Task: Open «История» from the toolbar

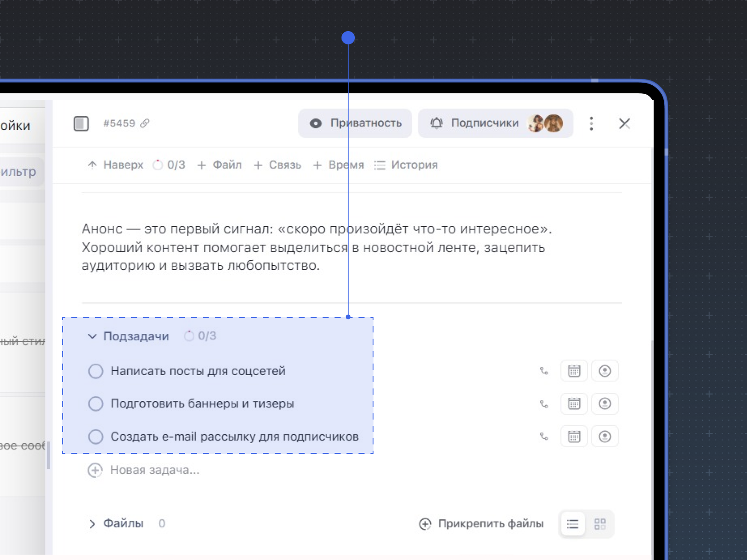Action: coord(414,165)
